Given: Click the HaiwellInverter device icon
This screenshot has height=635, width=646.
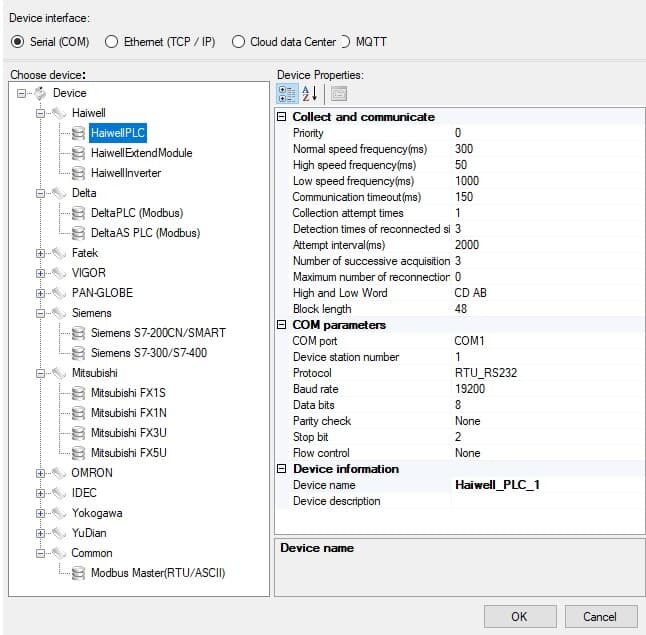Looking at the screenshot, I should [x=78, y=173].
